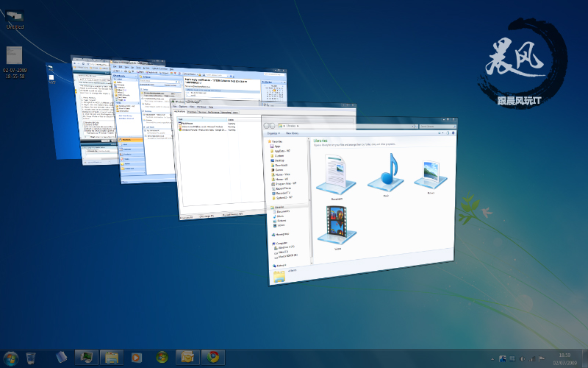The image size is (588, 368).
Task: Open the Pictures library icon
Action: pyautogui.click(x=431, y=174)
